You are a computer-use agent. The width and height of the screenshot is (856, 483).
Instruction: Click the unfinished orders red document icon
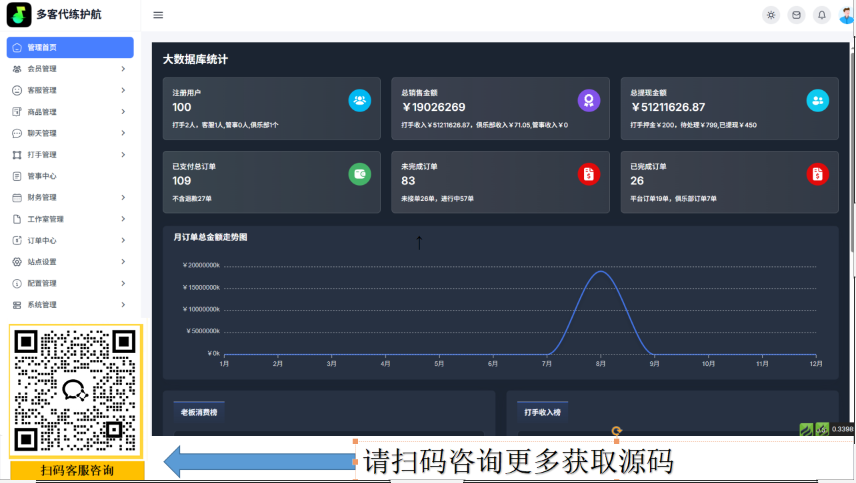pos(588,174)
